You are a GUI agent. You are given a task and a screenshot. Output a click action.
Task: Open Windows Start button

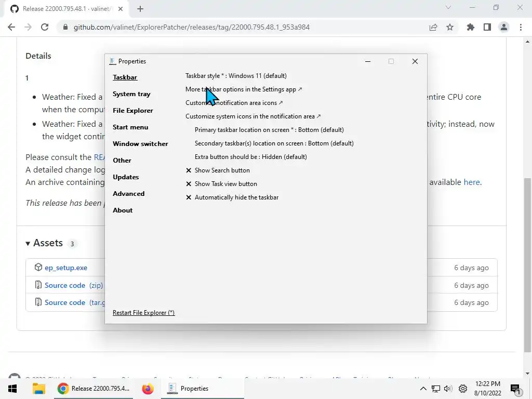click(12, 389)
